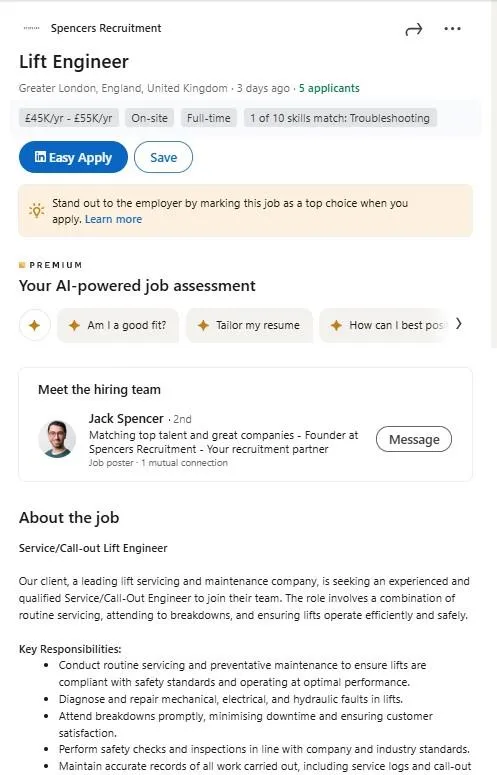
Task: Select the Am I a good fit chip
Action: 118,325
